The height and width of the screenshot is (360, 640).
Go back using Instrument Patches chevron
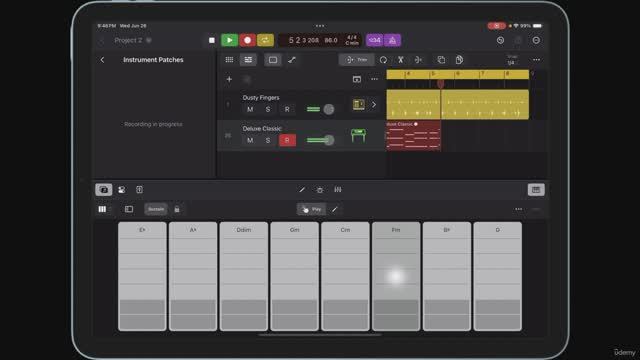tap(102, 60)
